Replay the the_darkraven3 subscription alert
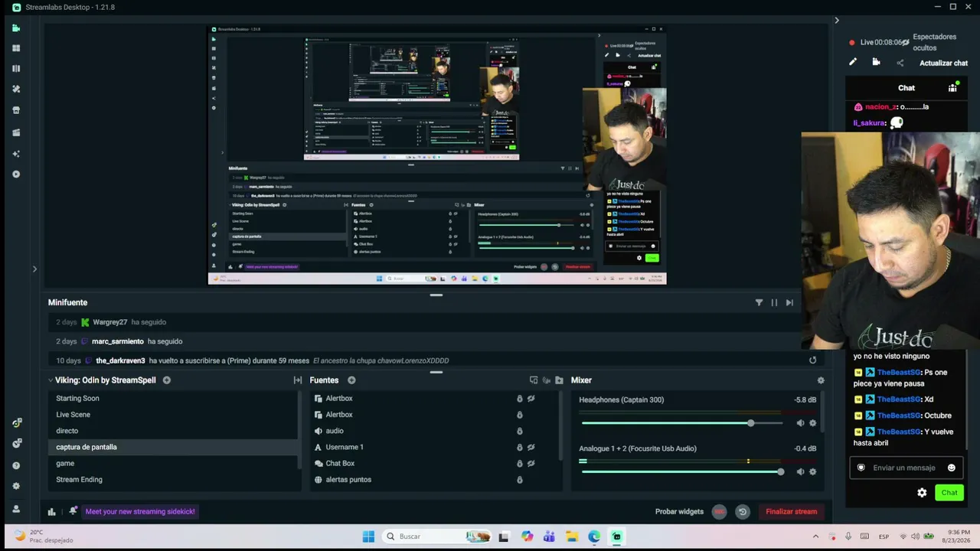 812,360
